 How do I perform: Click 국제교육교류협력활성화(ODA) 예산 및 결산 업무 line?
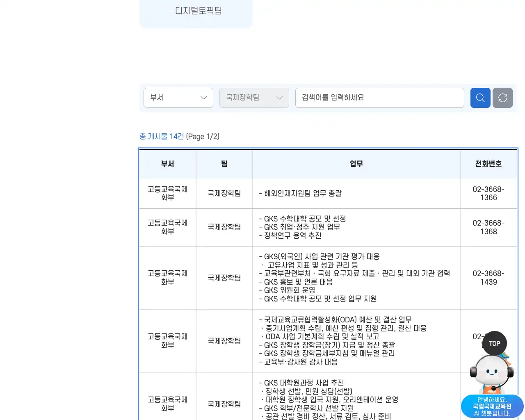pyautogui.click(x=335, y=320)
